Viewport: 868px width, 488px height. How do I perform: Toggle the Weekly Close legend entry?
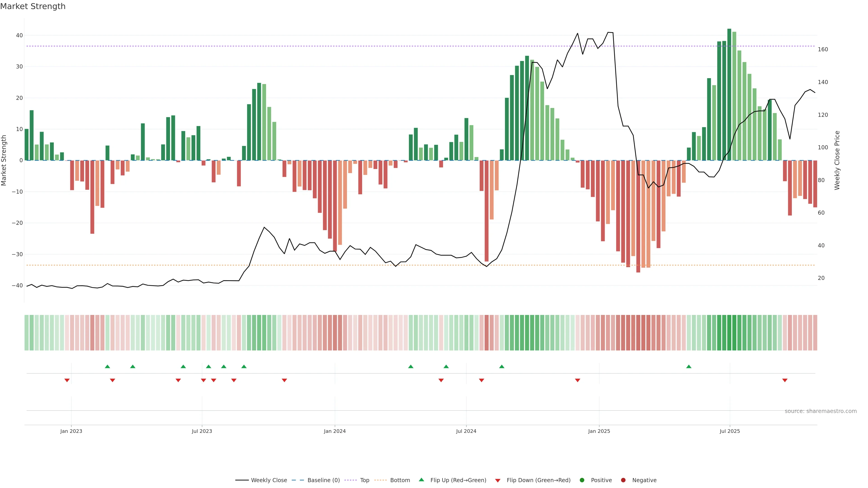click(269, 480)
